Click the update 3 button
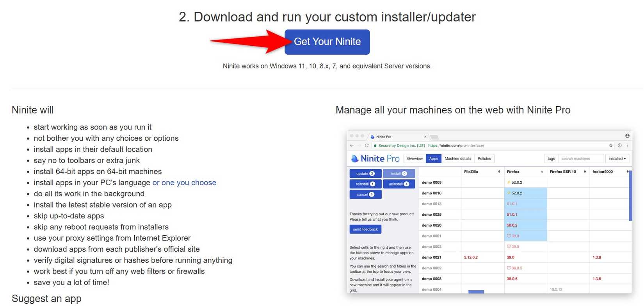The height and width of the screenshot is (306, 644). coord(365,174)
